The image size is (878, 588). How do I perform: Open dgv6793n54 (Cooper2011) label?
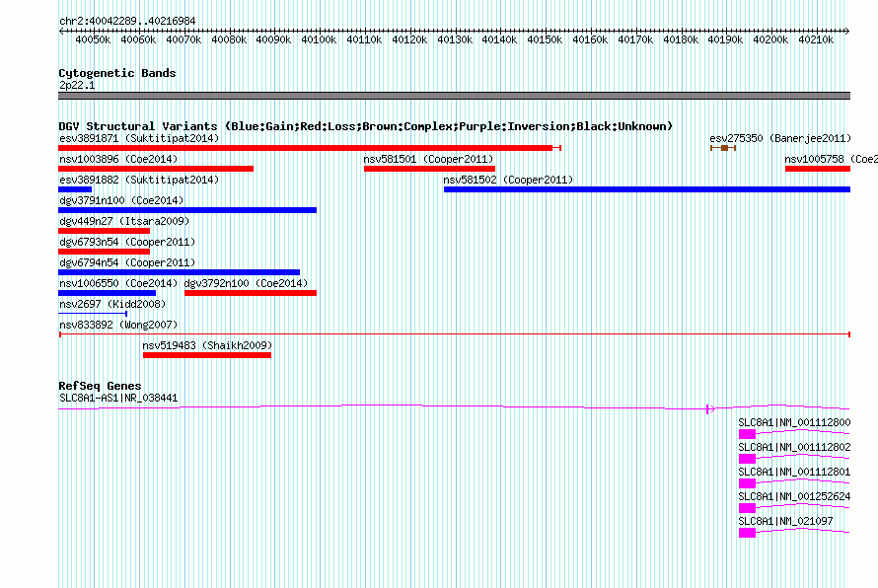pyautogui.click(x=127, y=242)
